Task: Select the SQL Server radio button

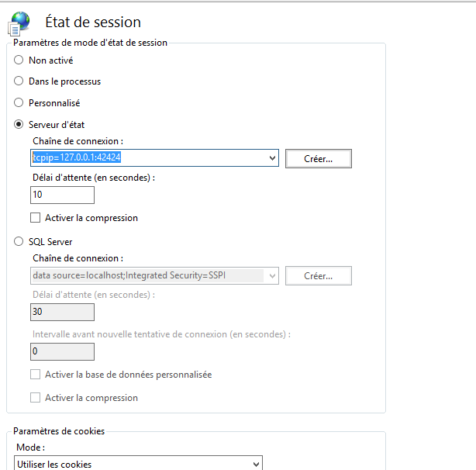Action: point(19,242)
